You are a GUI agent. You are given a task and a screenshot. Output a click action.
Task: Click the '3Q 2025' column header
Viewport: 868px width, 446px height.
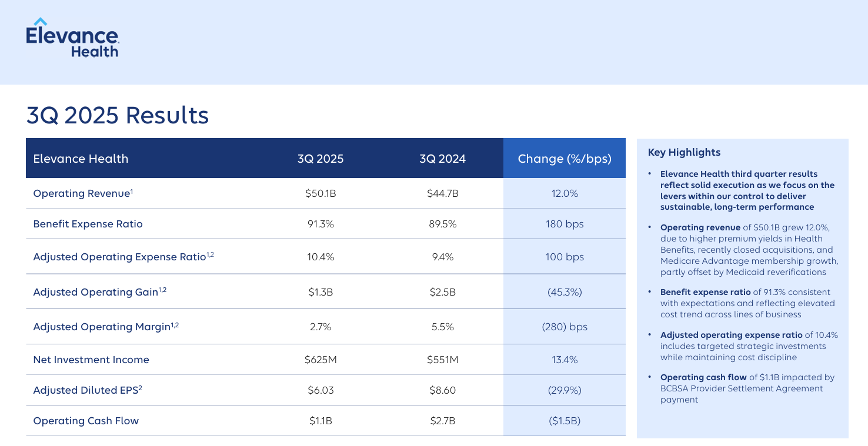pos(321,159)
